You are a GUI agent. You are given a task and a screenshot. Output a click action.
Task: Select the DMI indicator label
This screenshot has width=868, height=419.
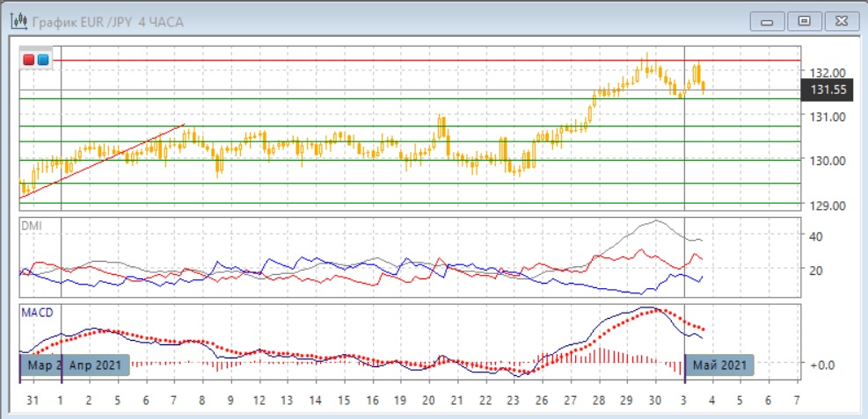click(31, 226)
